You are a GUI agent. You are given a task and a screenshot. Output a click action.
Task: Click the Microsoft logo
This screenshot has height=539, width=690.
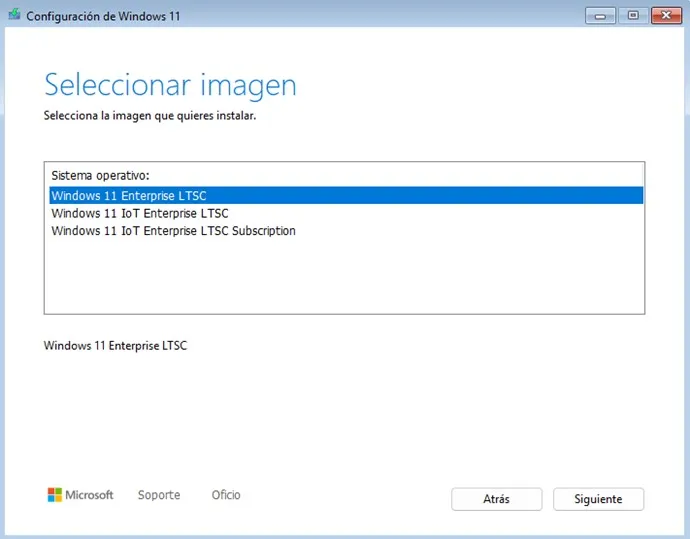[x=81, y=495]
